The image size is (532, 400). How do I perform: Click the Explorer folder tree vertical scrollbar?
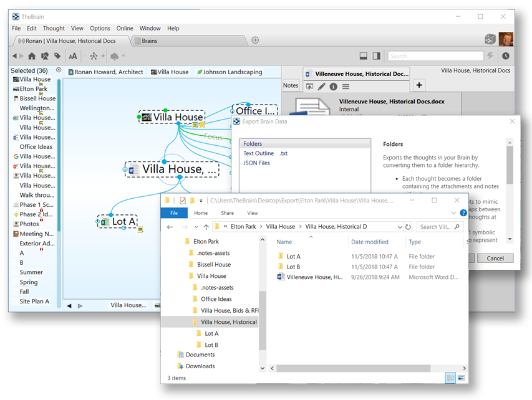point(263,320)
